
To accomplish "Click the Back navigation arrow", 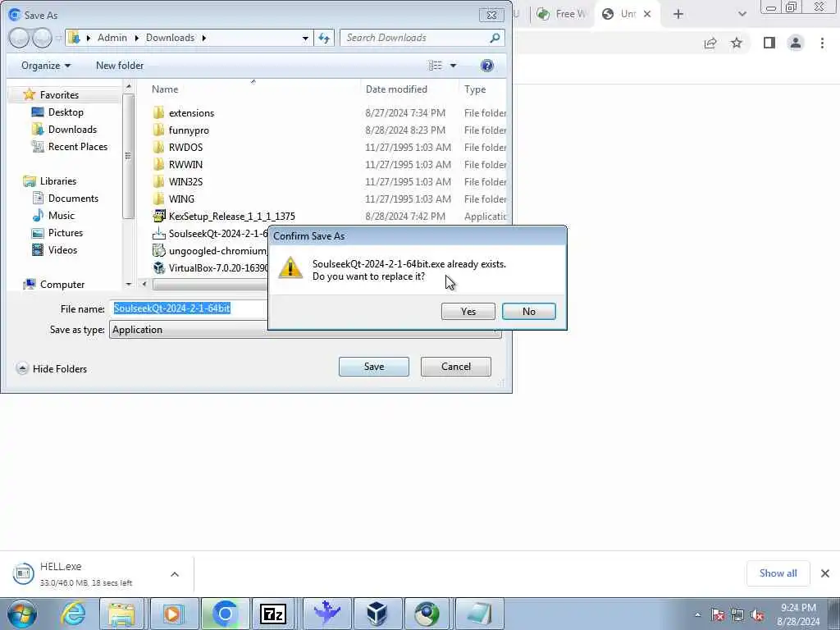I will 19,38.
